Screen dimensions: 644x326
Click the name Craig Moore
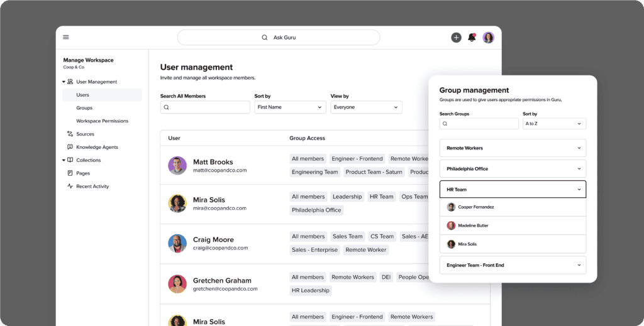point(213,239)
